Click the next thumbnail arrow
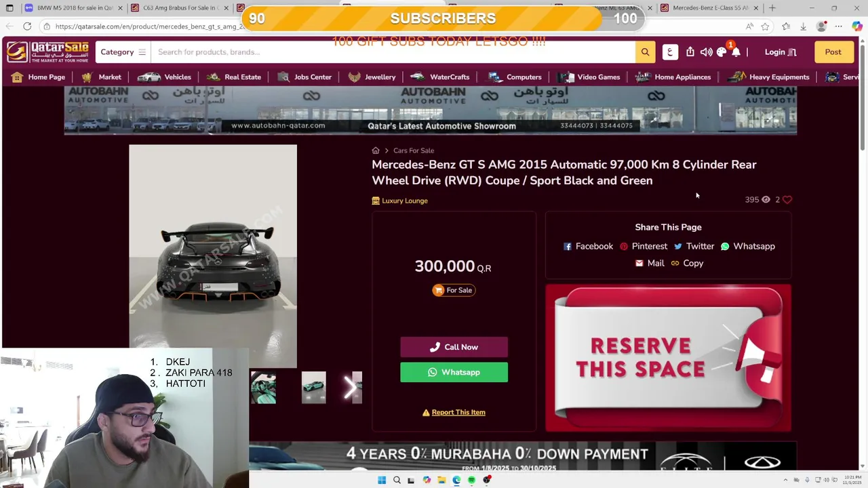This screenshot has width=868, height=488. pos(351,388)
